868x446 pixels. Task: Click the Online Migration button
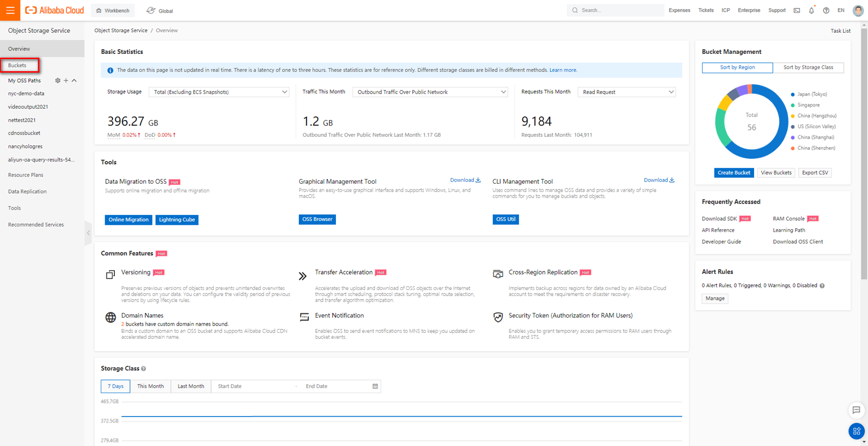pyautogui.click(x=128, y=220)
